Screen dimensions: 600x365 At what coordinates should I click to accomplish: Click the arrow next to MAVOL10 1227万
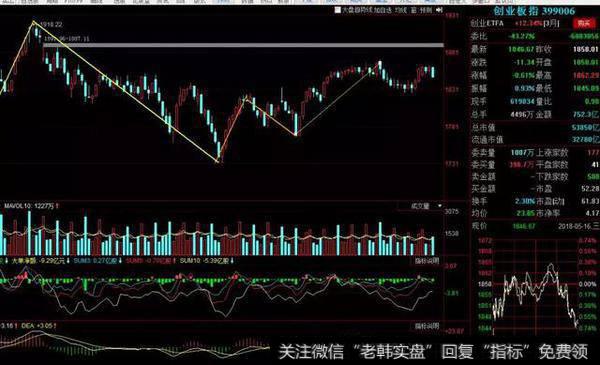tap(57, 206)
